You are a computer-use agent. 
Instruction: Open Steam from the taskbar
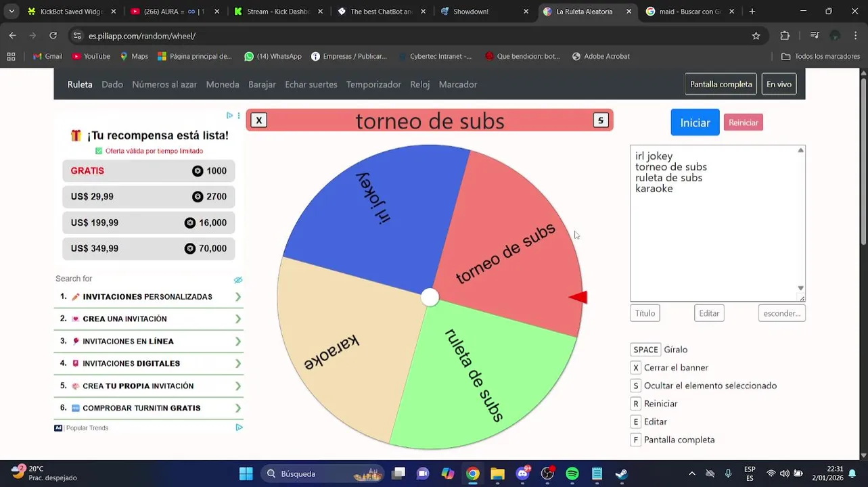(x=622, y=473)
